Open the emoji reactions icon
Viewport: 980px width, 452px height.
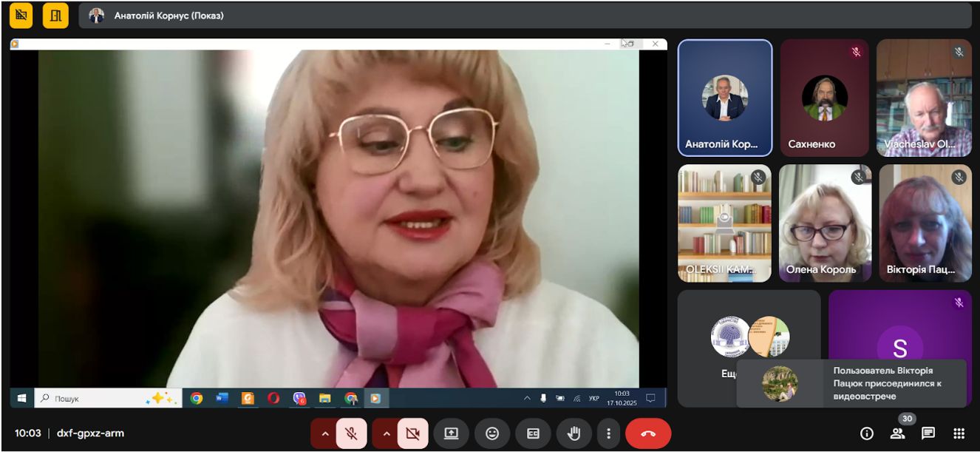point(492,434)
